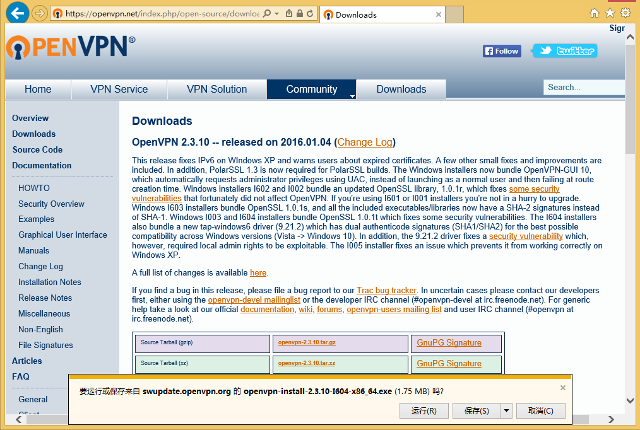This screenshot has width=640, height=430.
Task: Click the OpenVPN logo
Action: pyautogui.click(x=71, y=47)
